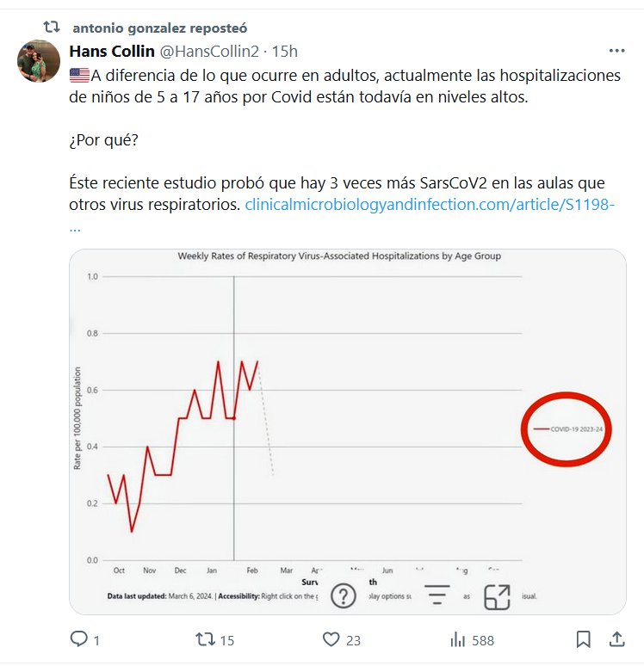The height and width of the screenshot is (666, 644).
Task: Open Hans Collin's profile picture
Action: click(x=39, y=61)
